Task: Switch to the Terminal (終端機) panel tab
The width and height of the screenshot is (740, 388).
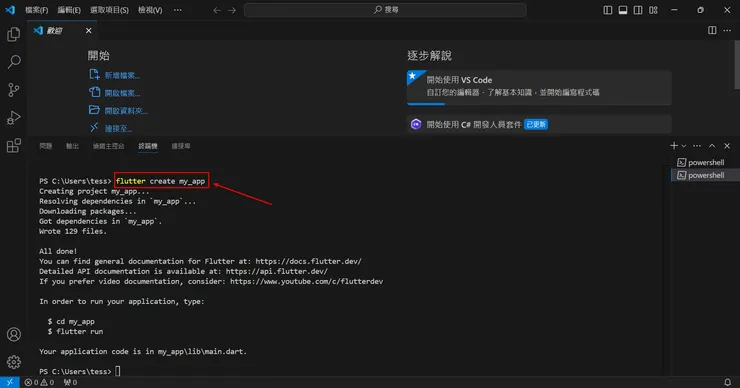Action: (x=148, y=146)
